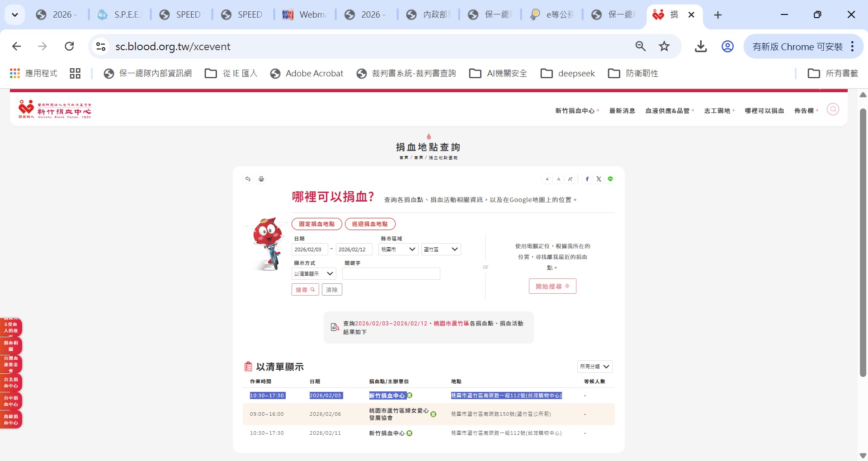Share page via Facebook icon
Image resolution: width=868 pixels, height=461 pixels.
tap(587, 179)
